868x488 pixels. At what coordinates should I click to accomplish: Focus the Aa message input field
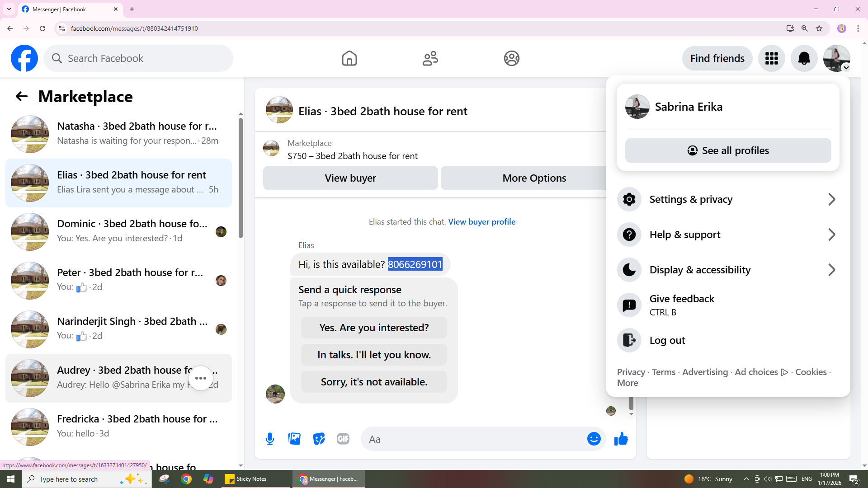pyautogui.click(x=475, y=439)
